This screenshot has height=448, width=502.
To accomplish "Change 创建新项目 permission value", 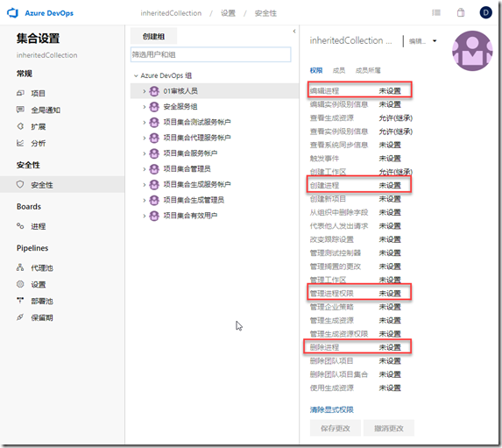I will click(x=390, y=199).
